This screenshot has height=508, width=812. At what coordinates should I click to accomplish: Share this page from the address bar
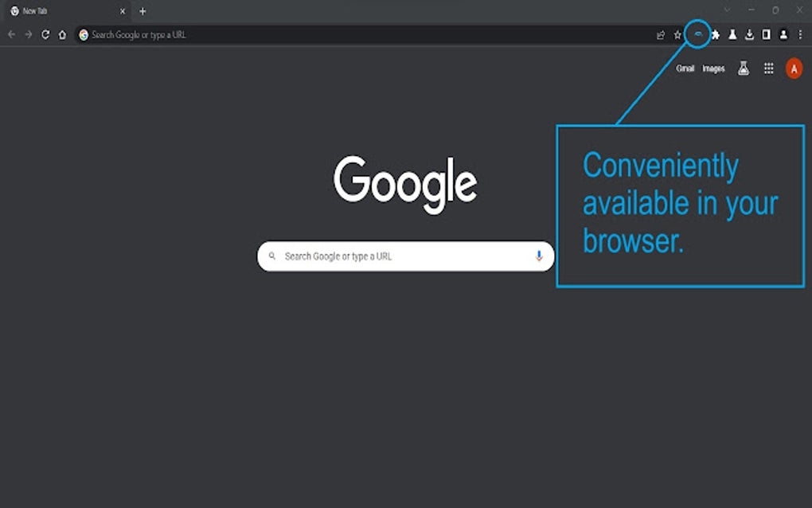coord(661,35)
